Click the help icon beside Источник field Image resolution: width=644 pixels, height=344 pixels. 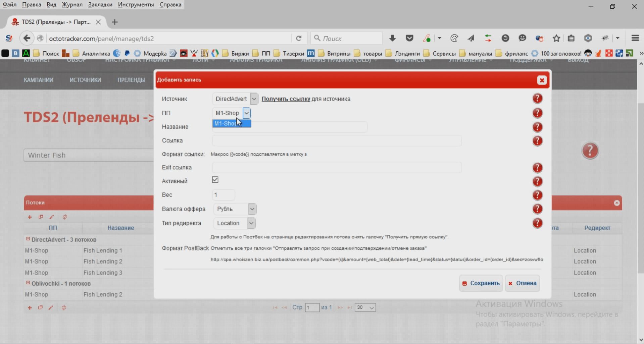tap(537, 99)
